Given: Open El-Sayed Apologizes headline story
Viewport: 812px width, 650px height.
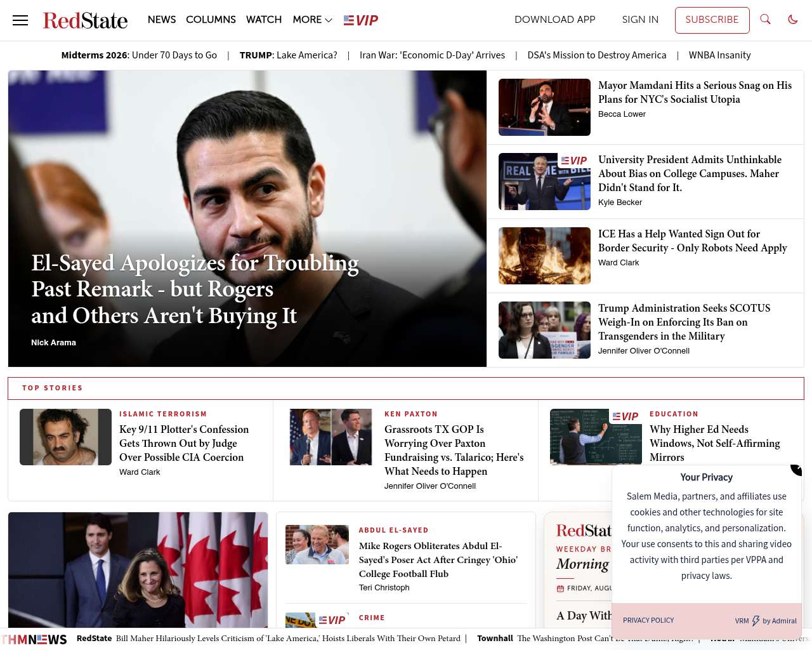Looking at the screenshot, I should 195,289.
